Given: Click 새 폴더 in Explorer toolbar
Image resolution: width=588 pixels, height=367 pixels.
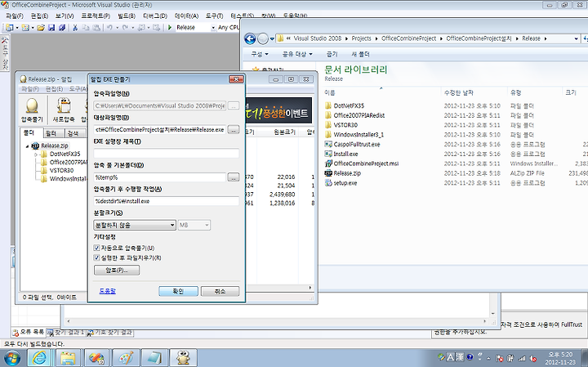Looking at the screenshot, I should pos(360,54).
